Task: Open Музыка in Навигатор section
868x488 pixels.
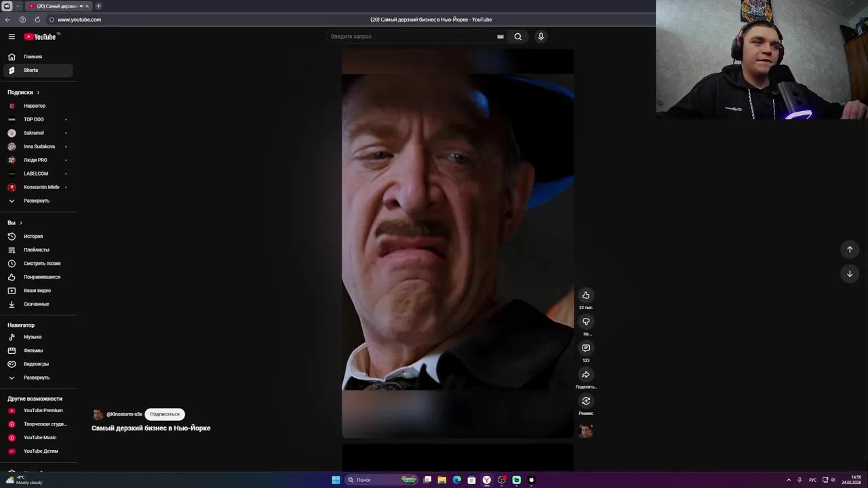Action: click(38, 337)
